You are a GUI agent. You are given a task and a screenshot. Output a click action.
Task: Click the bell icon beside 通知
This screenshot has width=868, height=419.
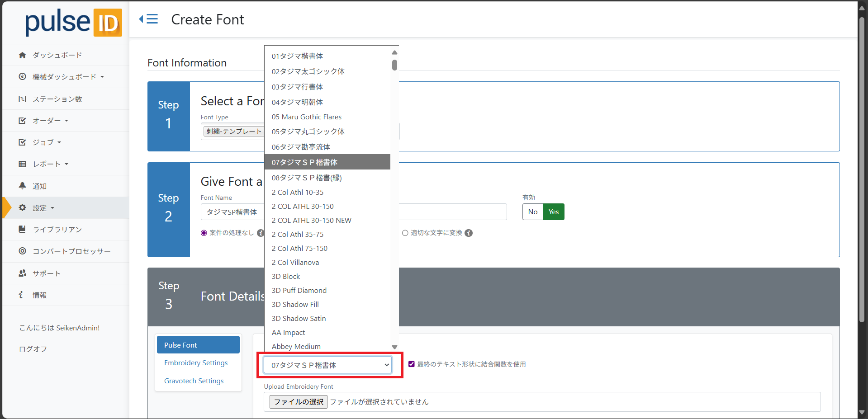click(22, 186)
